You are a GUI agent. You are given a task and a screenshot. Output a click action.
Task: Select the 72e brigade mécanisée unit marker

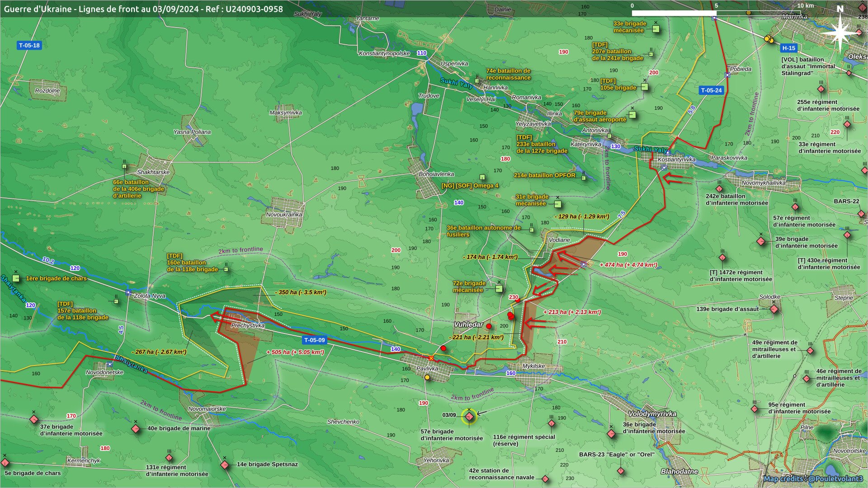pyautogui.click(x=499, y=288)
